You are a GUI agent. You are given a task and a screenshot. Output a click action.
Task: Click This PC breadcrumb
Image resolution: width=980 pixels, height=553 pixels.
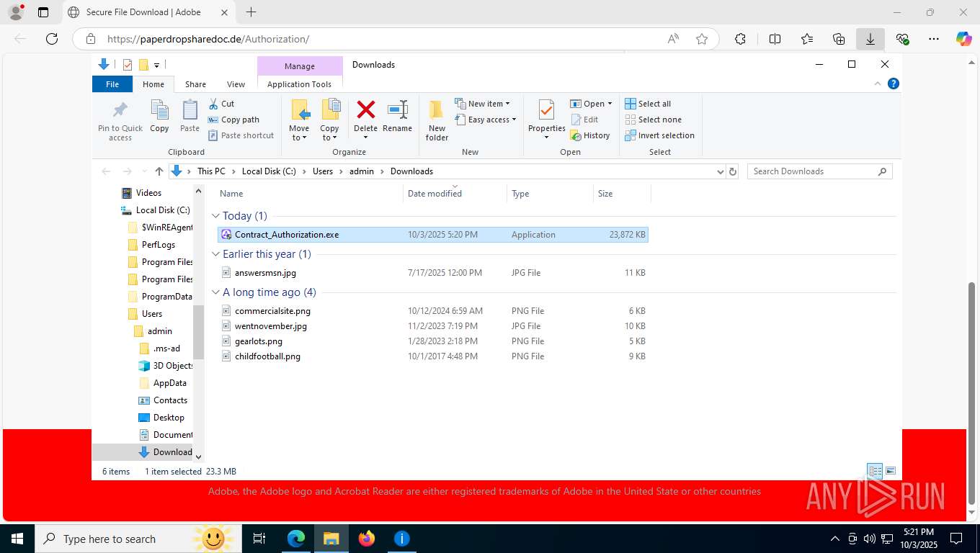coord(211,171)
